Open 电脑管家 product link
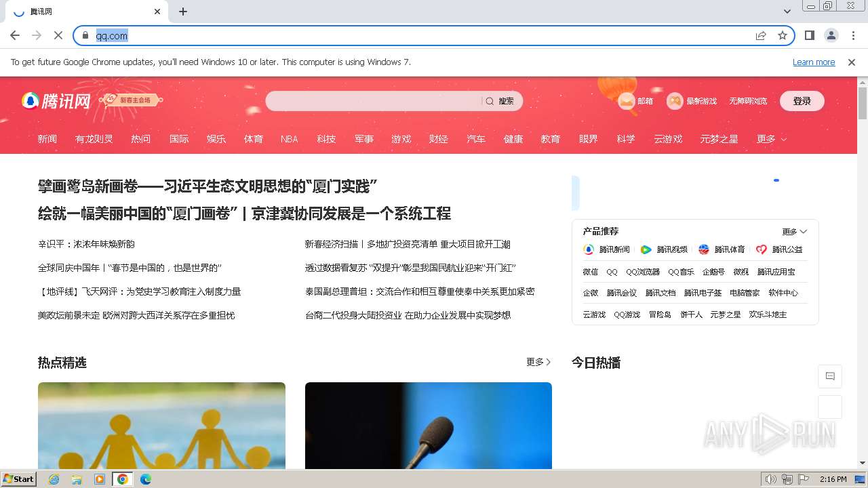 click(745, 293)
